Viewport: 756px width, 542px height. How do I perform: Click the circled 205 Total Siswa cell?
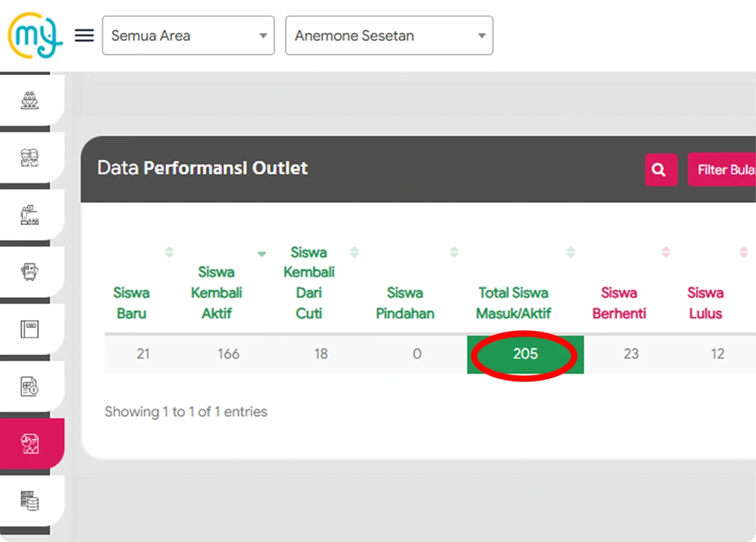(525, 354)
